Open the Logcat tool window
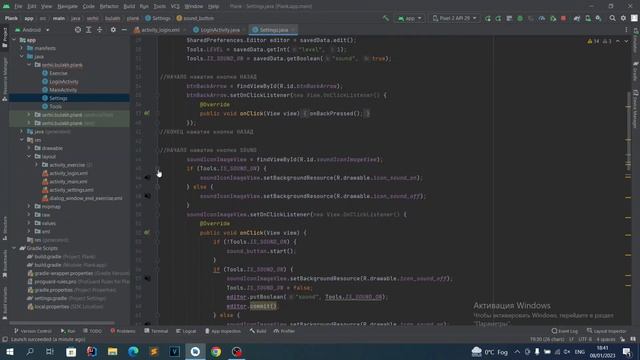 (186, 331)
